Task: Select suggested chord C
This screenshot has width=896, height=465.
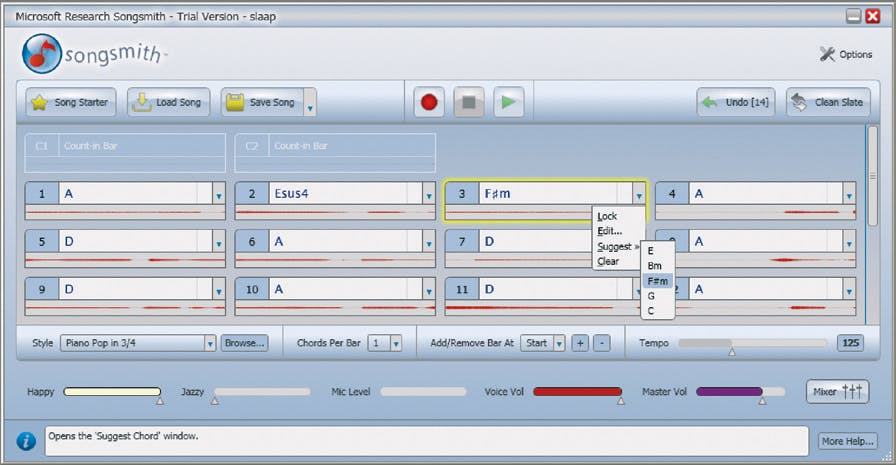Action: [658, 311]
